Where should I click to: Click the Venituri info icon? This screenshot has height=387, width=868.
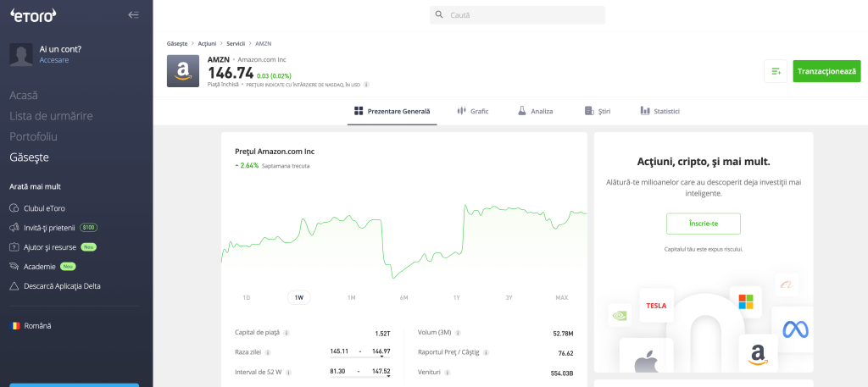coord(447,373)
